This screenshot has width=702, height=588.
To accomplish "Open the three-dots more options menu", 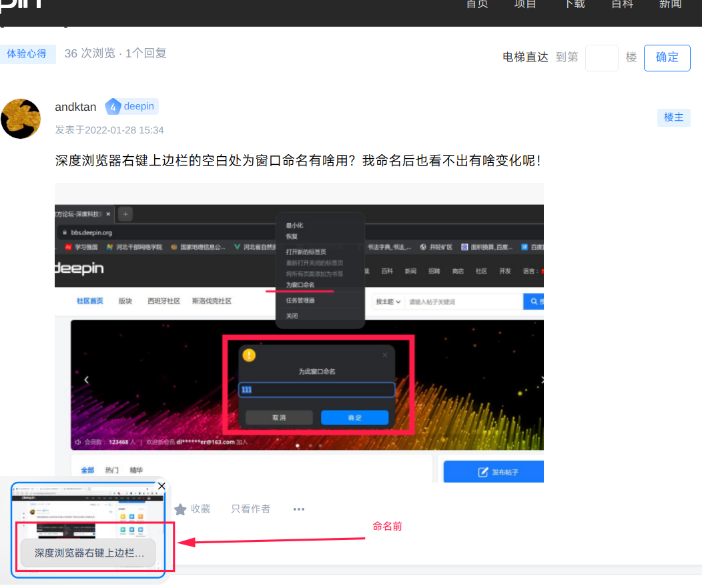I will tap(299, 509).
